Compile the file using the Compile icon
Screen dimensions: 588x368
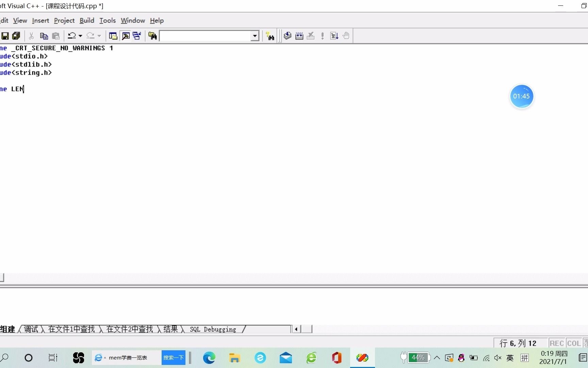point(287,36)
